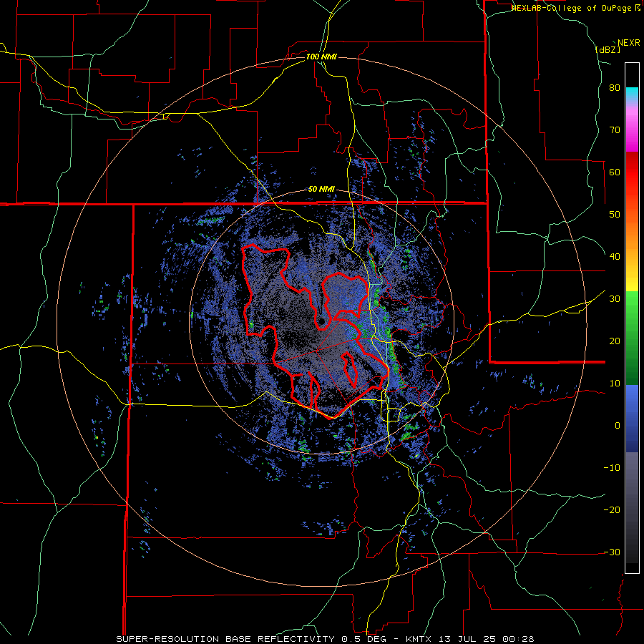Click the NEXR label near color bar
The width and height of the screenshot is (644, 644).
[629, 43]
